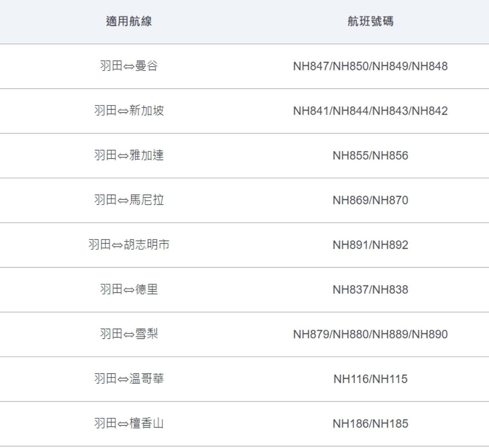Screen dimensions: 489x448
Task: Select the 羽田⇔胡志明市 route cell
Action: [x=129, y=245]
